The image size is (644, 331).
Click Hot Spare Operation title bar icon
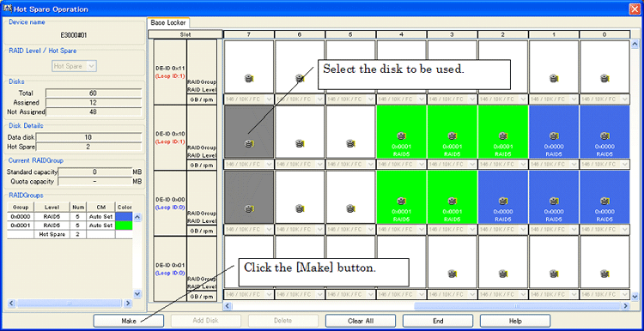tap(7, 9)
